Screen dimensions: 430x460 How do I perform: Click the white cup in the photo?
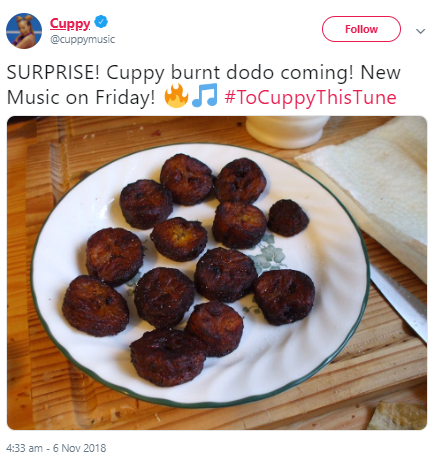coord(287,131)
